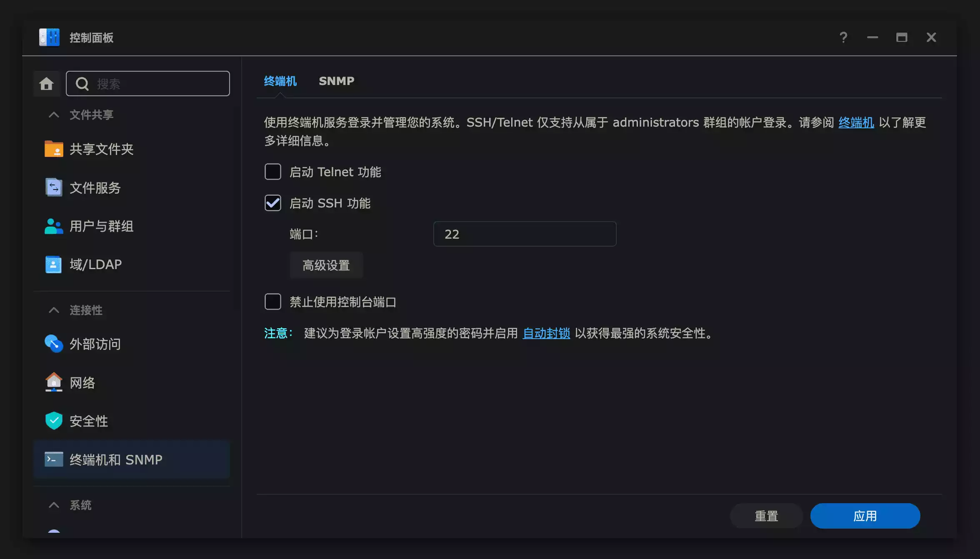The image size is (980, 559).
Task: Open the Security (安全性) shield icon
Action: (54, 421)
